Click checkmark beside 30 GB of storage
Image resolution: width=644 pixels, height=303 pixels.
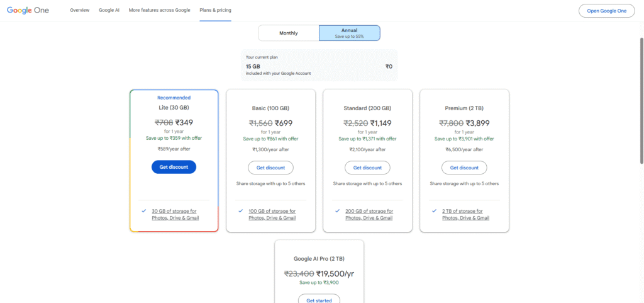(144, 211)
